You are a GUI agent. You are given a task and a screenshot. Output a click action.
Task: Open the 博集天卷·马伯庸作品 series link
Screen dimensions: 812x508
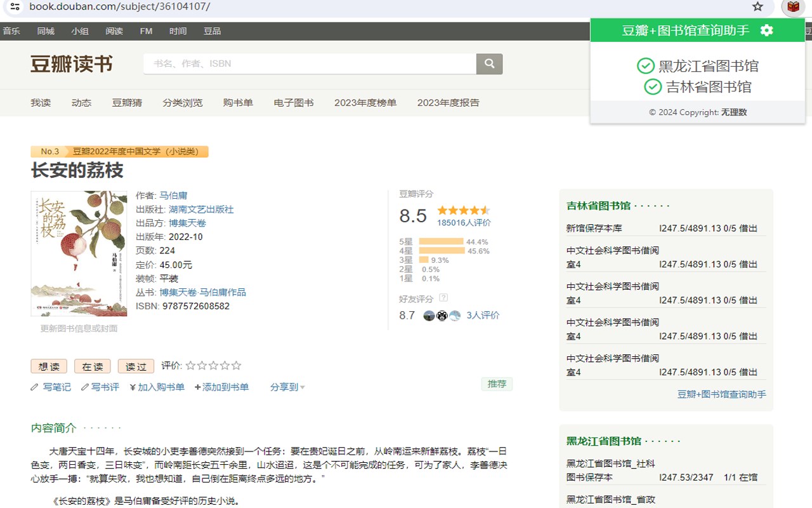tap(202, 293)
